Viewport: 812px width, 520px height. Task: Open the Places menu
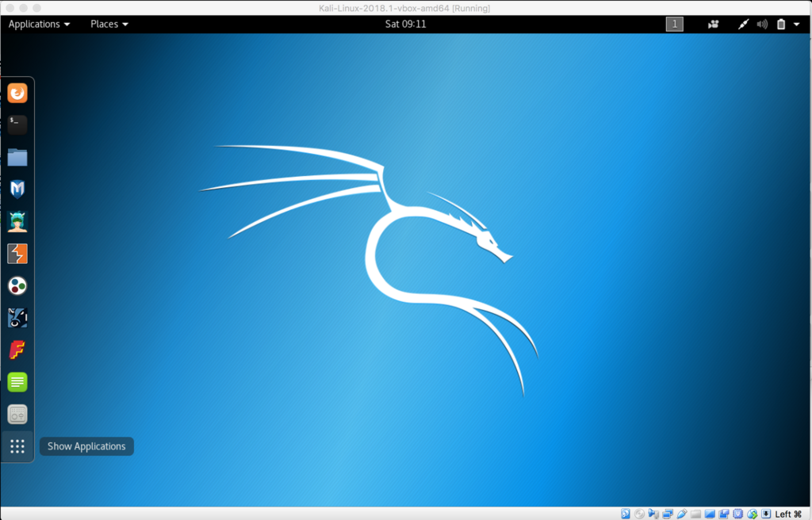coord(109,24)
